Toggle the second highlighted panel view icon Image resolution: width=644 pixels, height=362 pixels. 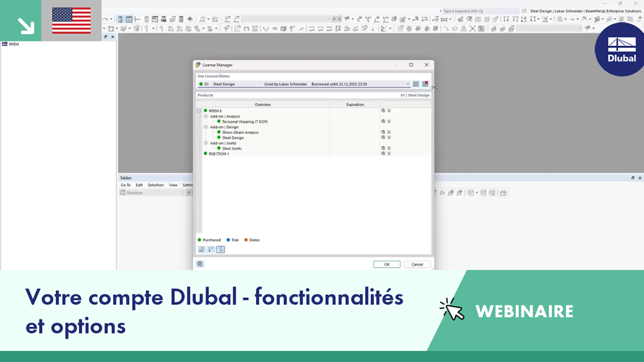[129, 19]
